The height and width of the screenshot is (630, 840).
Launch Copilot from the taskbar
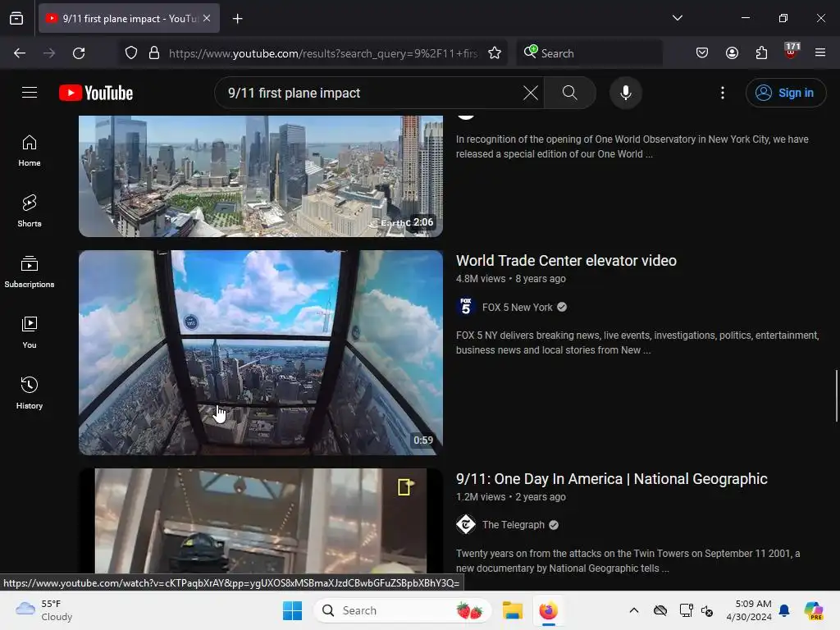813,610
